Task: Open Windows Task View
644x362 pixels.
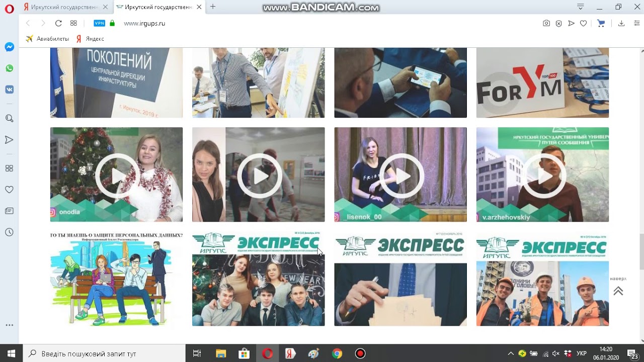Action: point(197,353)
